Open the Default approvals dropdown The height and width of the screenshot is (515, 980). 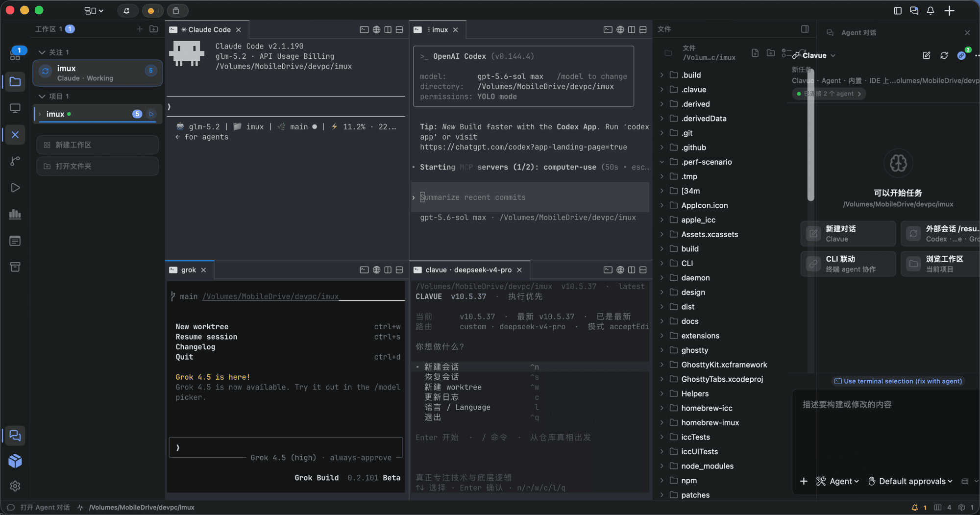910,481
